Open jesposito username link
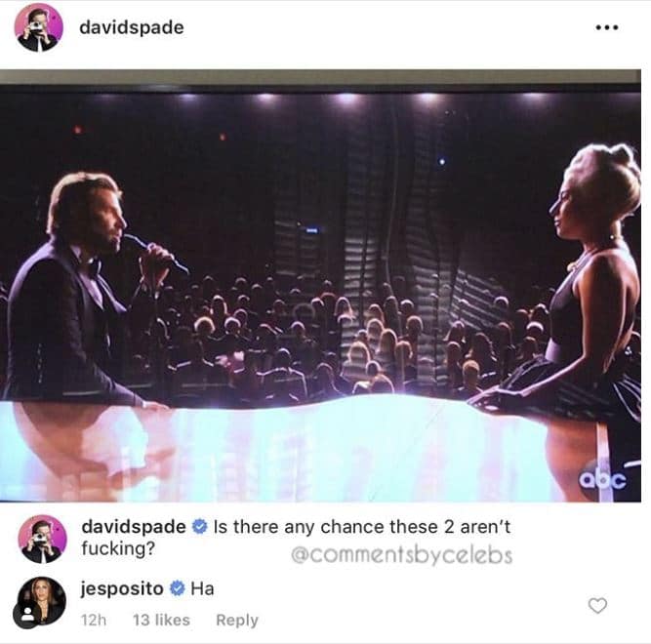651x644 pixels. (122, 588)
